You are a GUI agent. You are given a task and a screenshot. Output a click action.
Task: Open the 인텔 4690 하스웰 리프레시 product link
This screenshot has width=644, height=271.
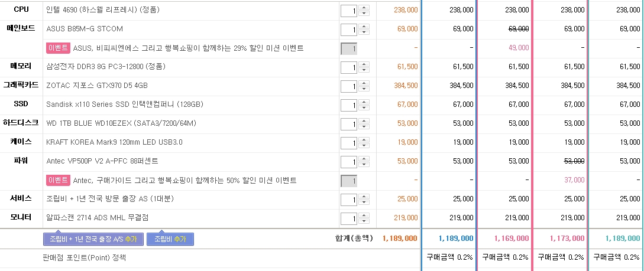pyautogui.click(x=102, y=10)
